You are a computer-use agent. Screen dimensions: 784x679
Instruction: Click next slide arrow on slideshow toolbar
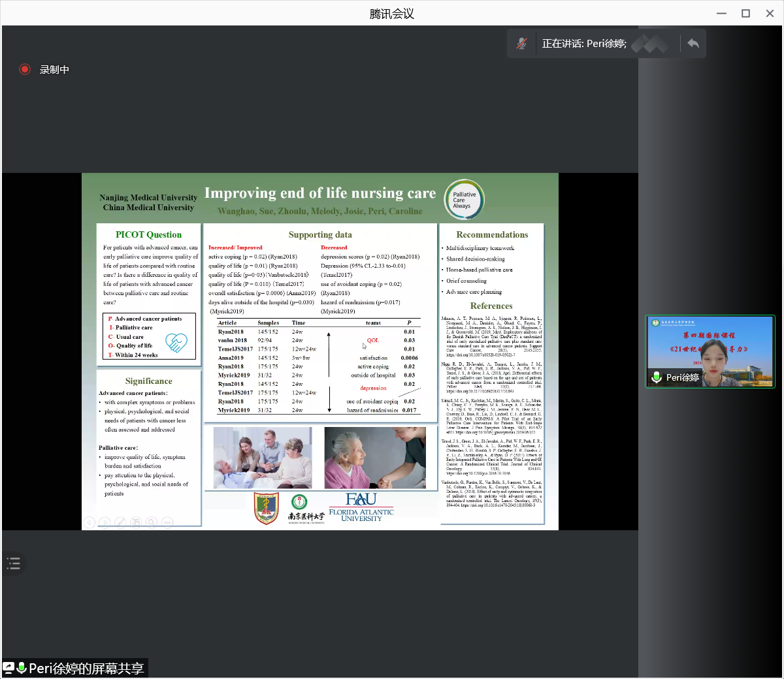105,522
